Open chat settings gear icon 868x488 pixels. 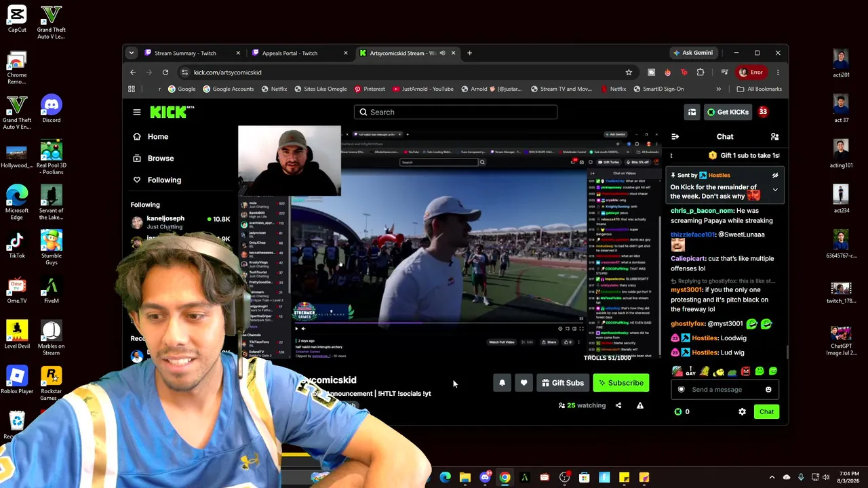[x=742, y=411]
